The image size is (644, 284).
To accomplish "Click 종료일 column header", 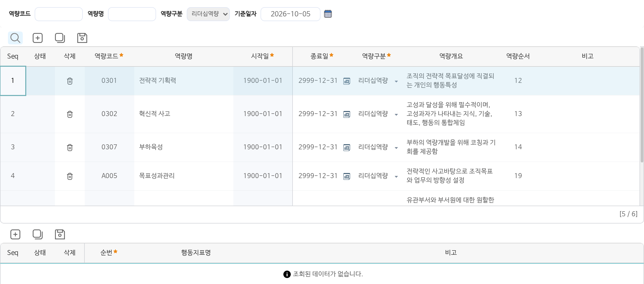I will (x=322, y=56).
